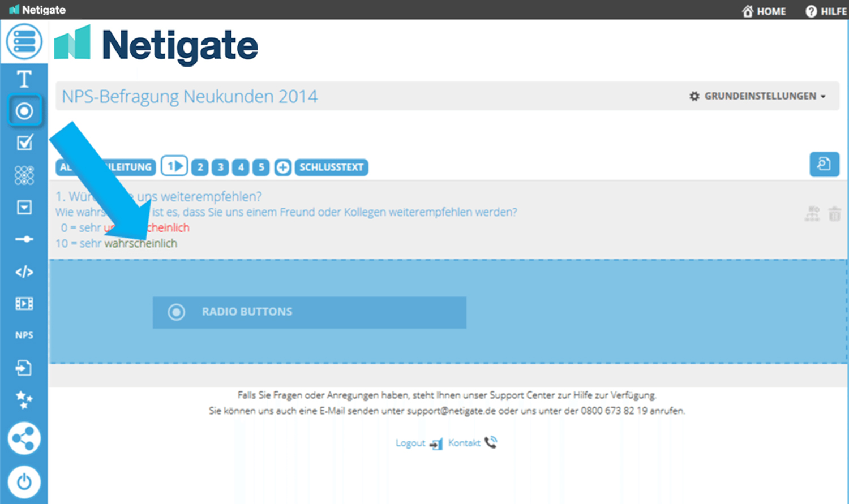Open the question list menu icon in sidebar

24,41
